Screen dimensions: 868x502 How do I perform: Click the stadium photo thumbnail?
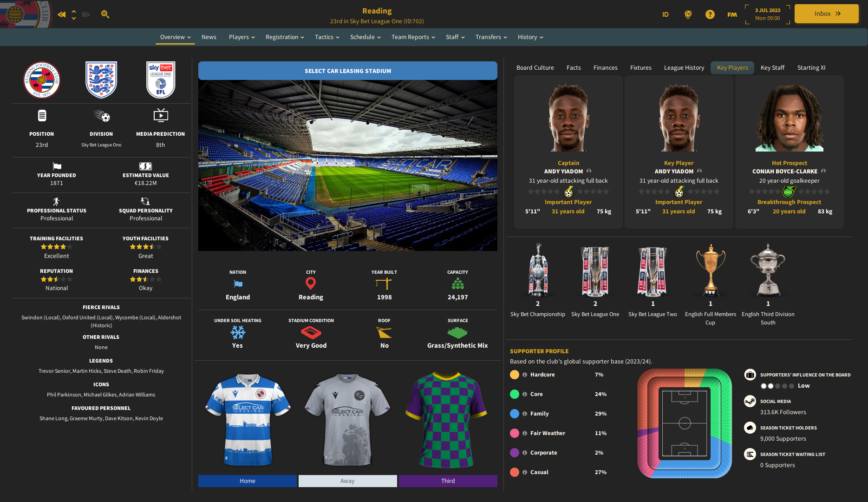(x=348, y=165)
